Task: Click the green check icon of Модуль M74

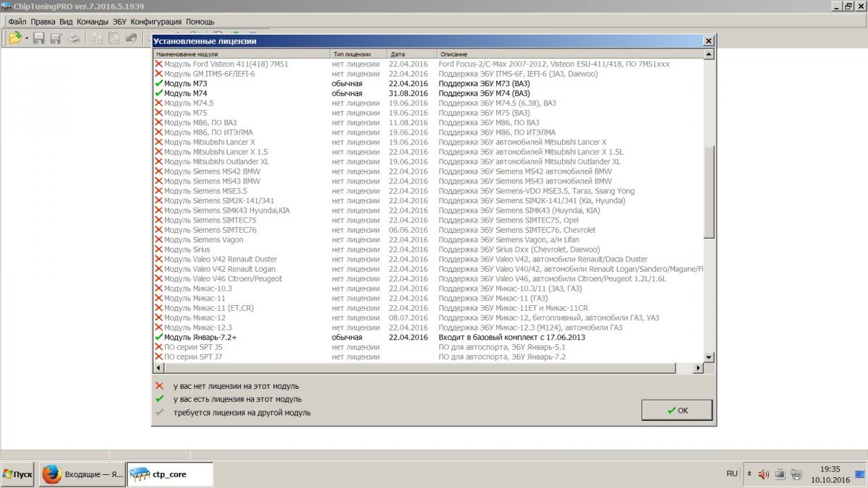Action: coord(158,93)
